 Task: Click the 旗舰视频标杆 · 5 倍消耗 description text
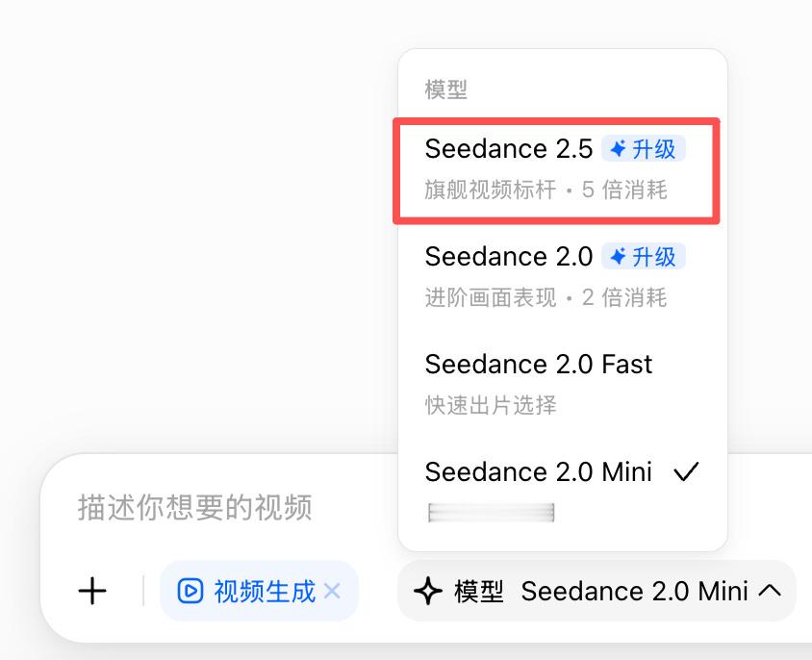[x=546, y=190]
